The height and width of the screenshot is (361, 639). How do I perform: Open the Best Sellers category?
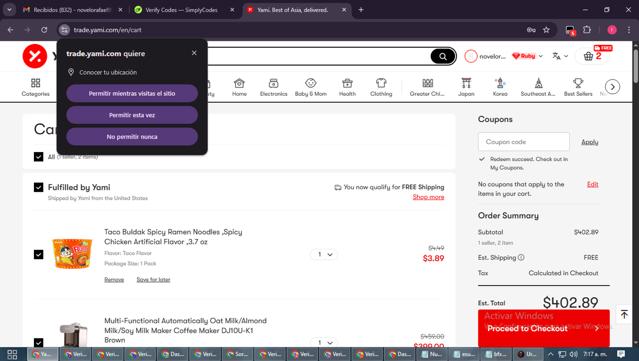click(578, 87)
